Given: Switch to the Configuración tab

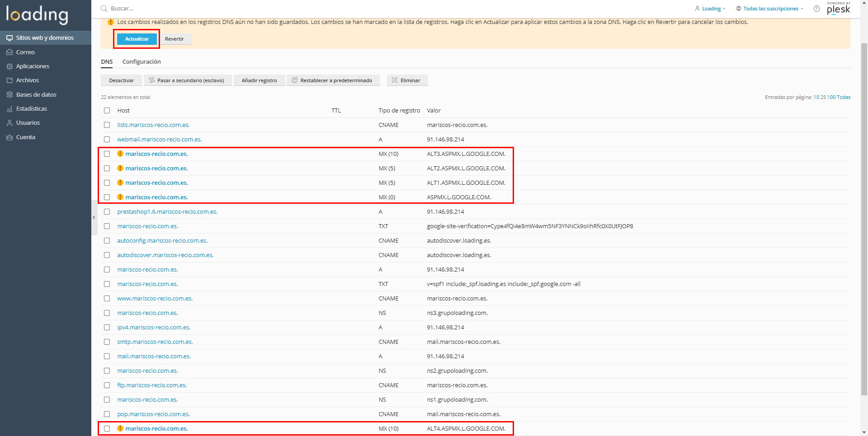Looking at the screenshot, I should click(142, 62).
